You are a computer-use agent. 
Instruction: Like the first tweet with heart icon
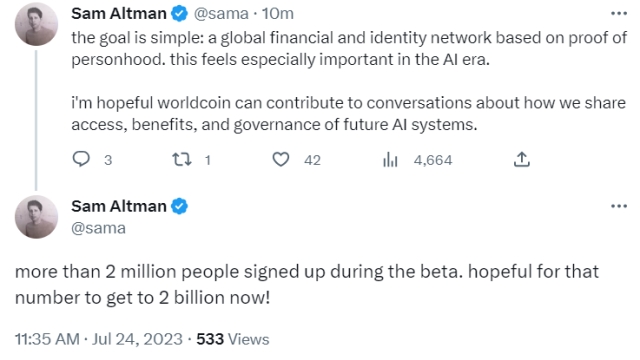pyautogui.click(x=281, y=159)
